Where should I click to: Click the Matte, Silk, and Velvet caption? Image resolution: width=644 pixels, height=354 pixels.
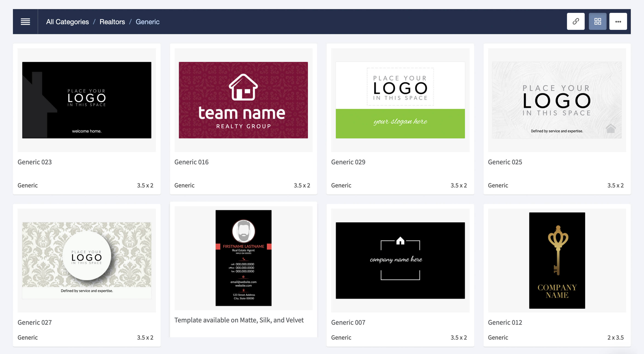point(239,320)
